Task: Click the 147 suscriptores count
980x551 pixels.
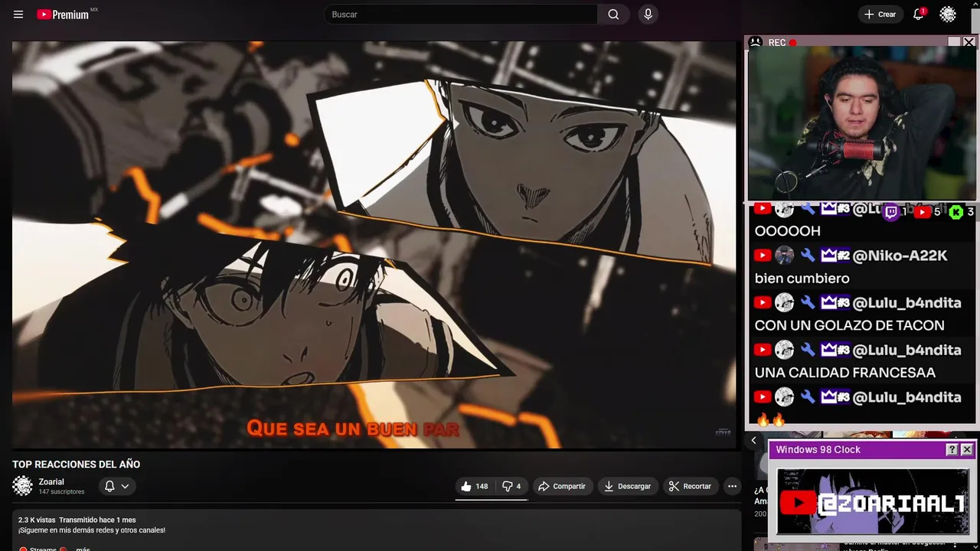Action: (x=61, y=492)
